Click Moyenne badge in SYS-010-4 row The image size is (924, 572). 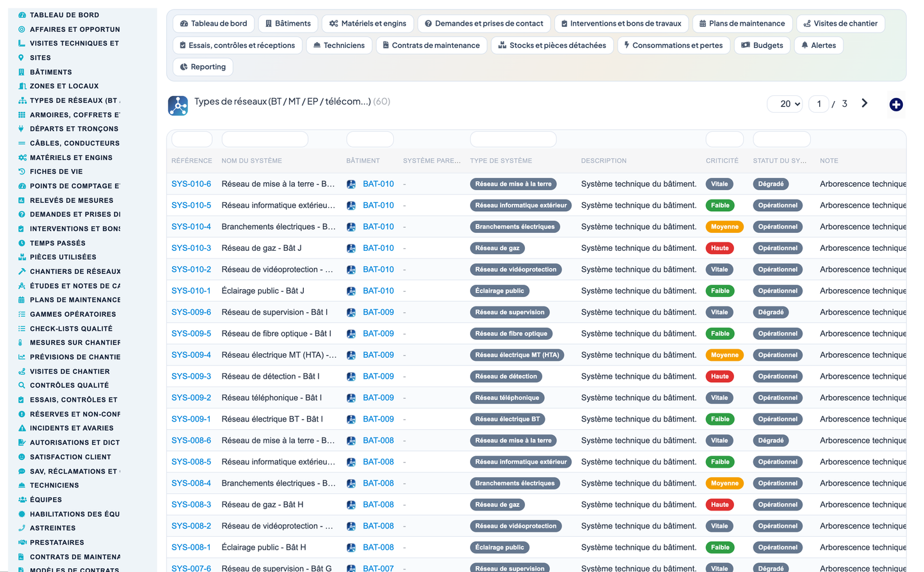point(724,226)
